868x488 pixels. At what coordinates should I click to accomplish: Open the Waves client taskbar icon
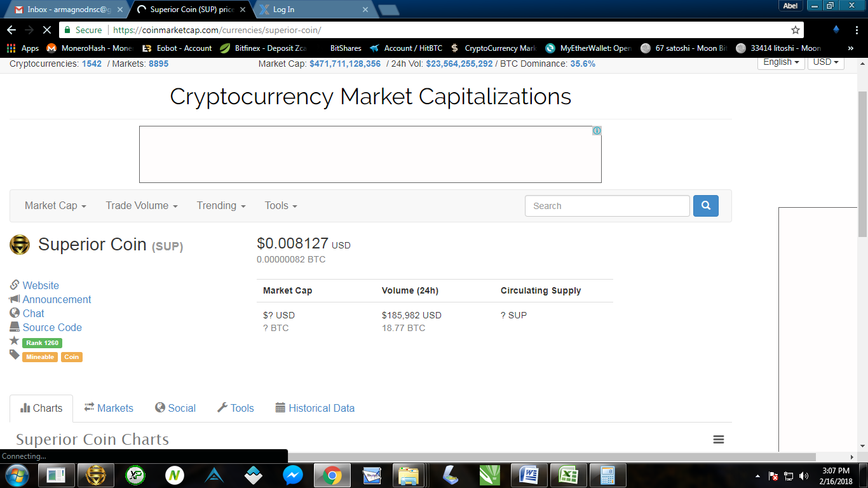tap(253, 475)
